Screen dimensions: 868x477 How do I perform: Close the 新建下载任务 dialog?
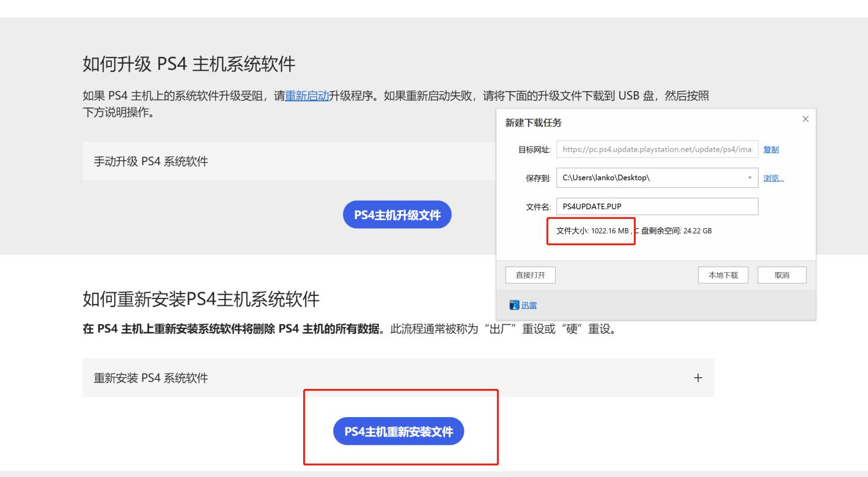pyautogui.click(x=805, y=119)
